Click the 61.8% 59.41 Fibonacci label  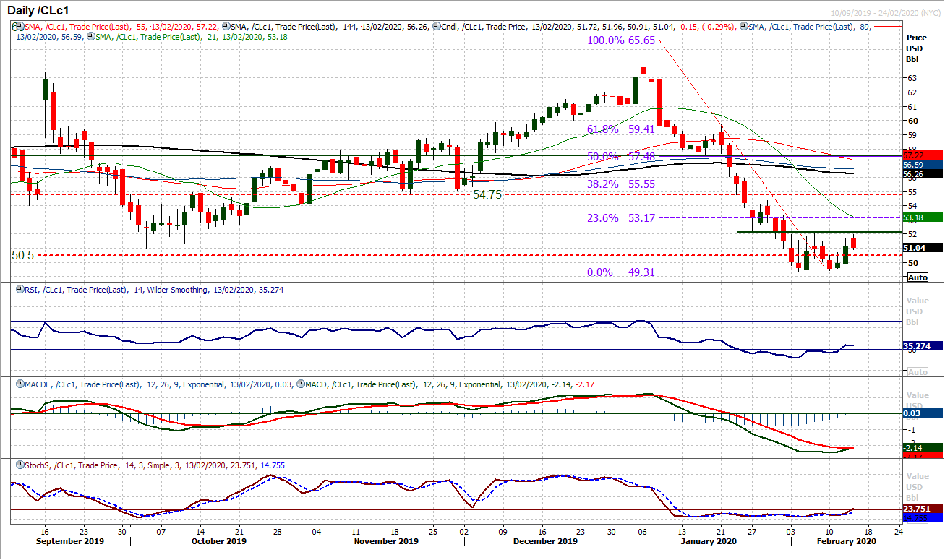pyautogui.click(x=620, y=129)
